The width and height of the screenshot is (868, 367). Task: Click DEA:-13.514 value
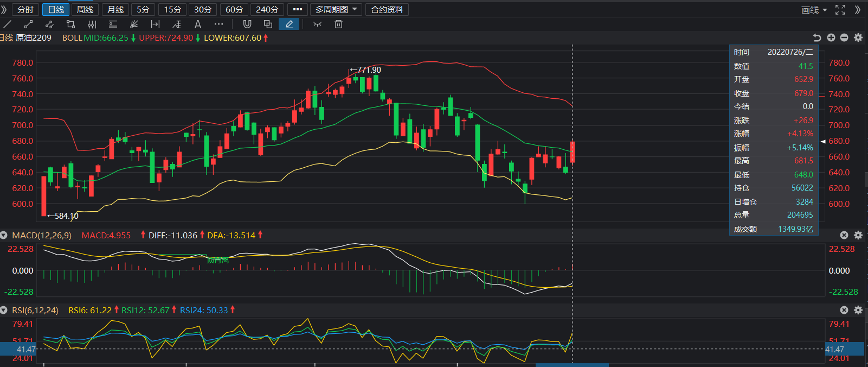(231, 235)
